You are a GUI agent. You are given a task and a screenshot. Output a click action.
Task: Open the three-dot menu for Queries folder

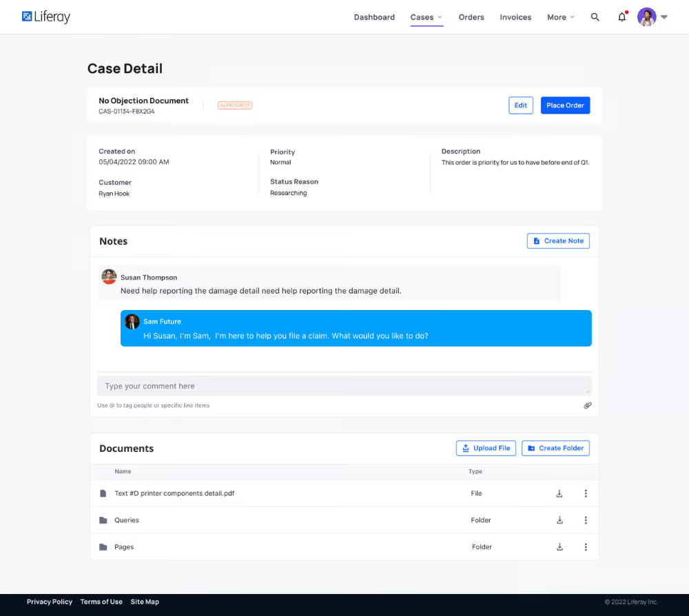pos(586,520)
